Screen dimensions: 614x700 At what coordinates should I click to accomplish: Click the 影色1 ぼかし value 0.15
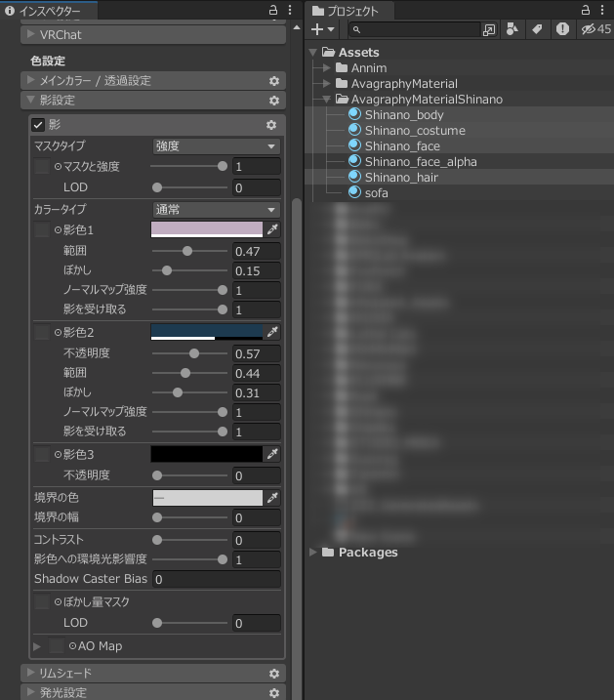[257, 271]
